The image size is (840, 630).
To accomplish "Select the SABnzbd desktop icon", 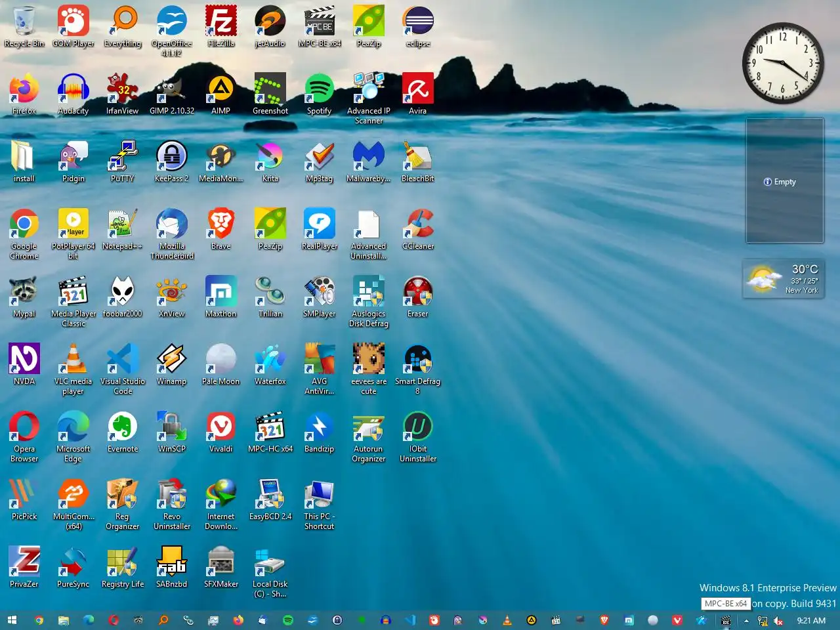I will tap(172, 568).
